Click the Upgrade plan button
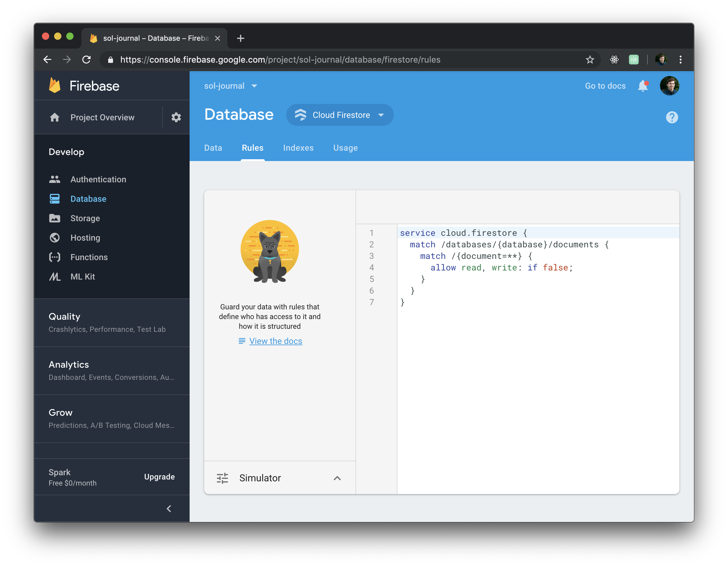728x567 pixels. (159, 477)
